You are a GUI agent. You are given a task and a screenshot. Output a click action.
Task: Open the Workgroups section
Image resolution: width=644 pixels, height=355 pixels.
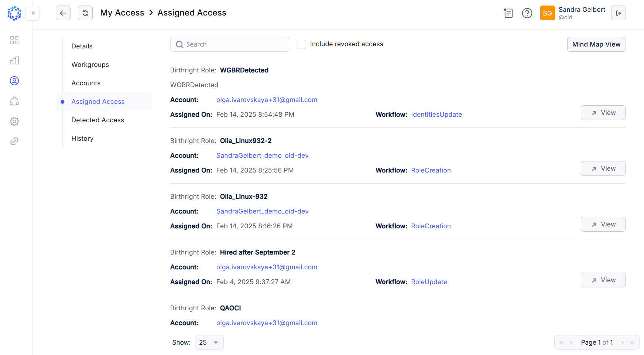point(90,65)
